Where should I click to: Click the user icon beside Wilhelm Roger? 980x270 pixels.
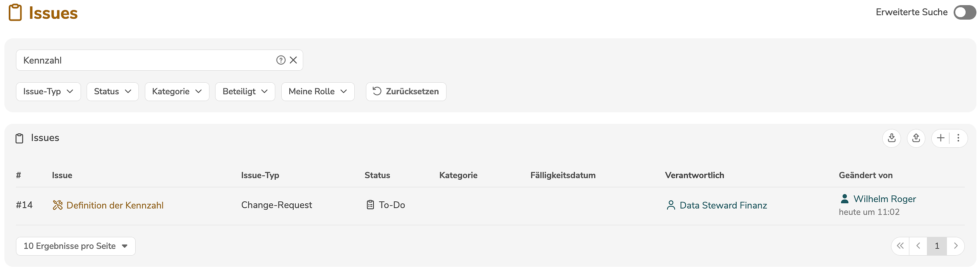845,198
